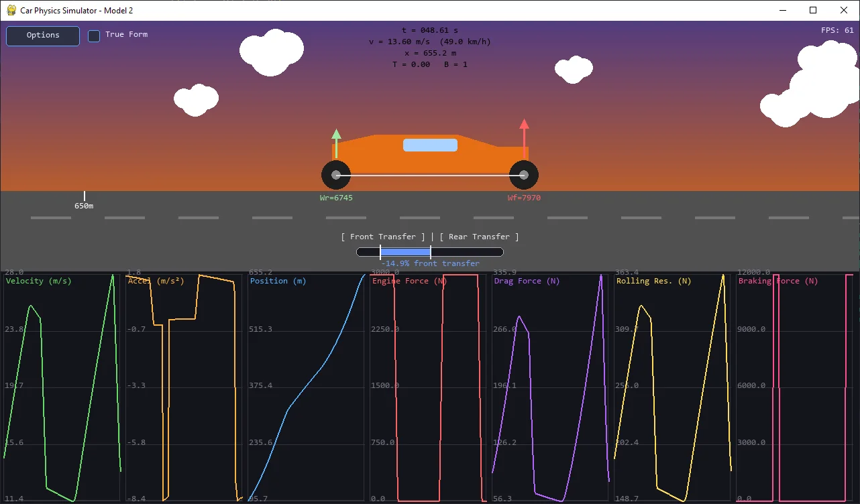
Task: Click the 650m road distance marker
Action: click(x=84, y=201)
